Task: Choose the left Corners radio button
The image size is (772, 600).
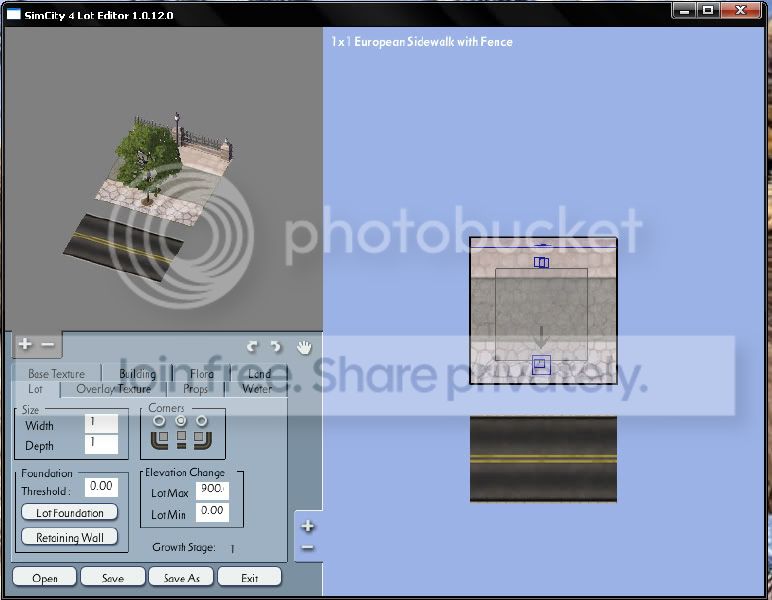Action: tap(159, 421)
